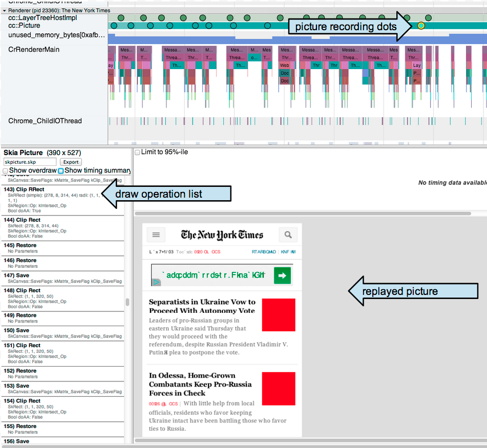Click the green arrow button in ad banner
Viewport: 487px width, 448px height.
pos(282,275)
